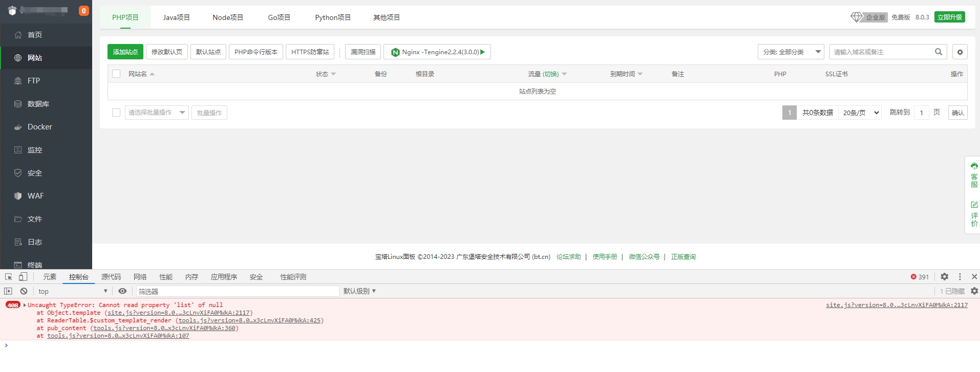Switch to the PHP项目 tab

click(125, 17)
